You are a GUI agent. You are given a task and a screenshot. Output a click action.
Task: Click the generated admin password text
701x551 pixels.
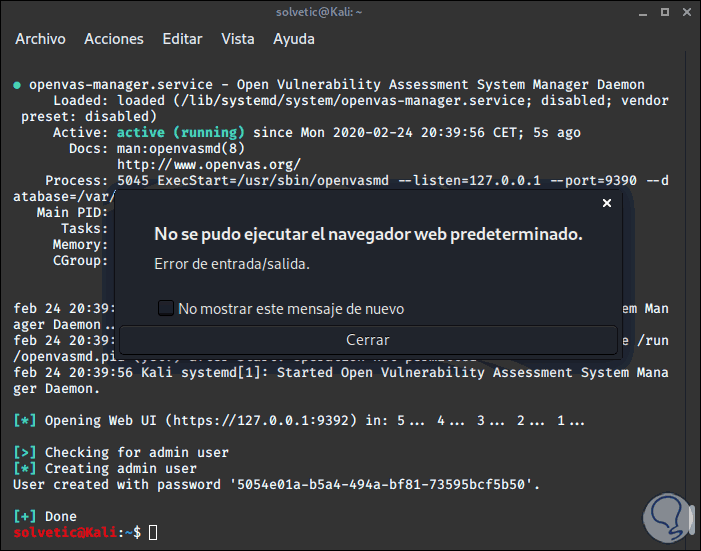[385, 484]
